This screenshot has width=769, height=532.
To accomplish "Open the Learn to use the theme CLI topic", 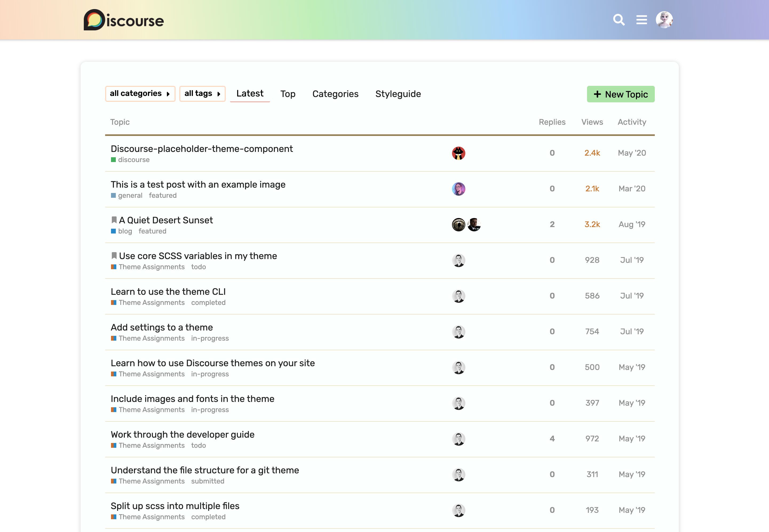I will pos(168,292).
